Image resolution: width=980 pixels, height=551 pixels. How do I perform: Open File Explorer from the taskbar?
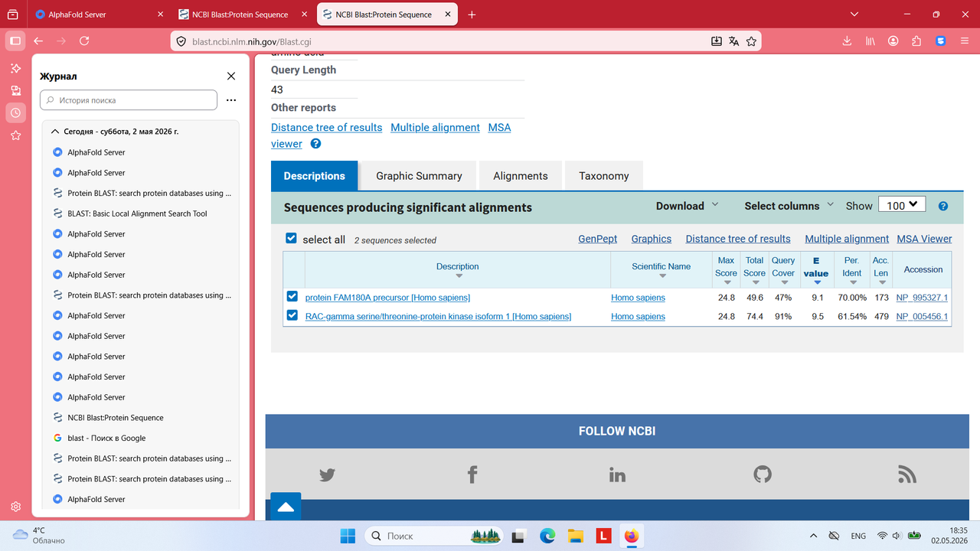575,536
